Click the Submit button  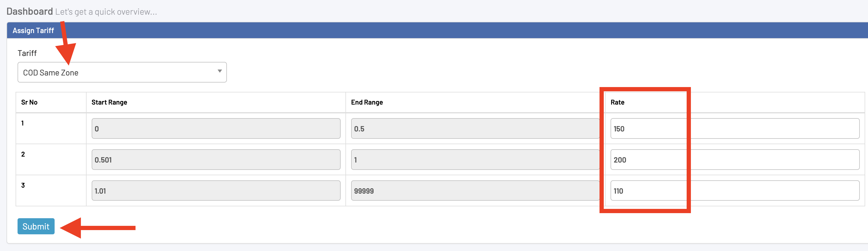36,226
